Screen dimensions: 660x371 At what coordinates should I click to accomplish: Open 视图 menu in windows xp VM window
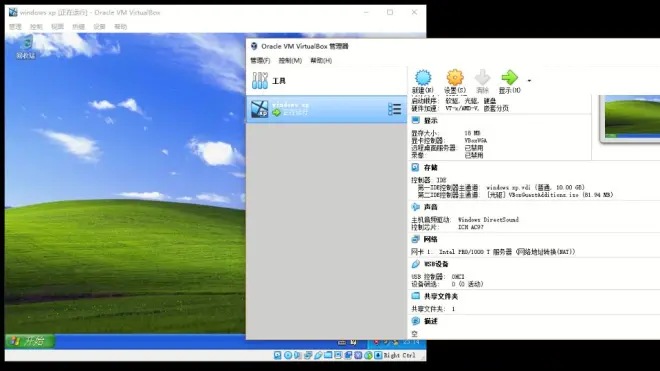pos(57,27)
